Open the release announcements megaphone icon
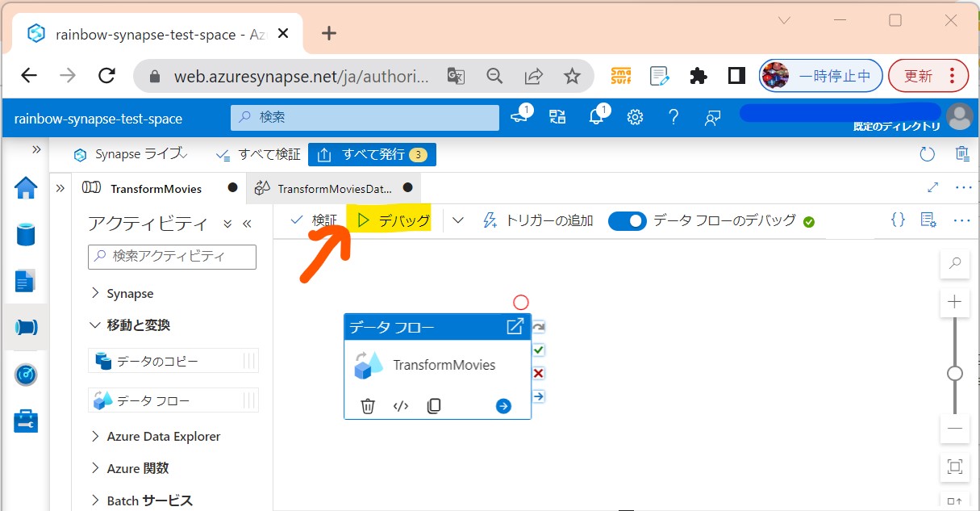 point(519,117)
